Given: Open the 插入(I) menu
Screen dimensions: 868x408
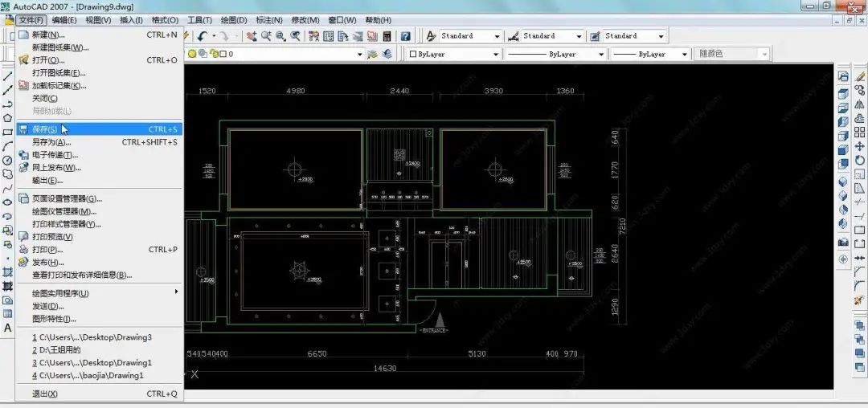Looking at the screenshot, I should [131, 20].
